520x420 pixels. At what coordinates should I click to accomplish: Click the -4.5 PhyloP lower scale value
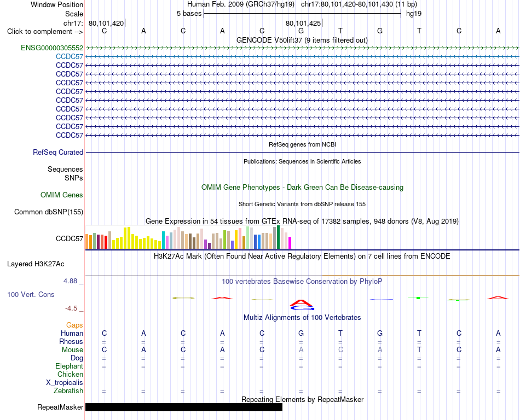click(71, 308)
